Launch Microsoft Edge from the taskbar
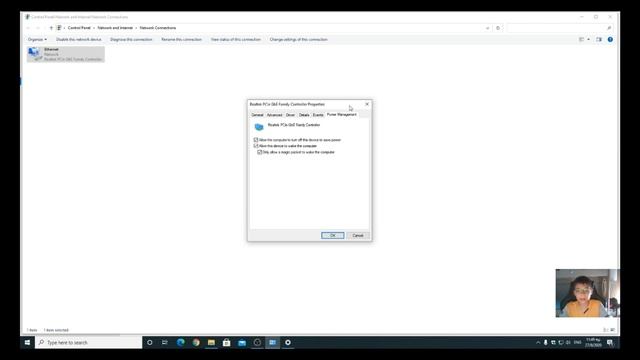 click(x=180, y=342)
